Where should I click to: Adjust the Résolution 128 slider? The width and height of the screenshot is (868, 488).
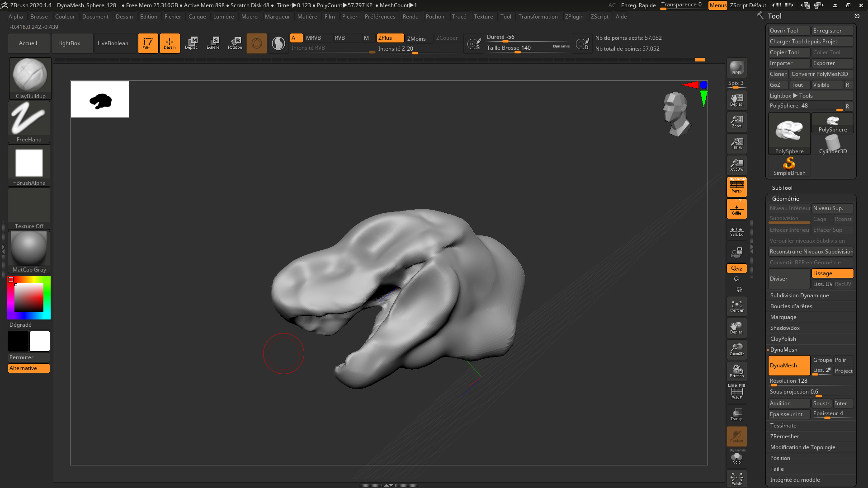(x=811, y=382)
